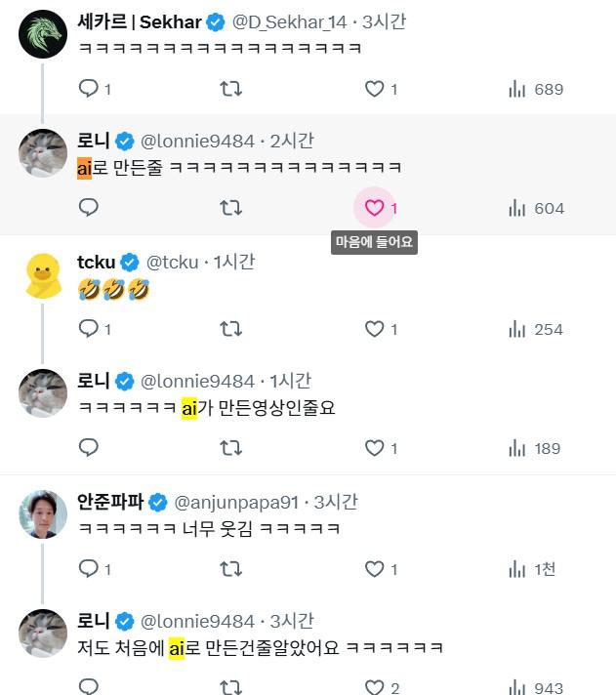Reply to tcku's emoji tweet
Viewport: 616px width, 695px height.
coord(89,329)
